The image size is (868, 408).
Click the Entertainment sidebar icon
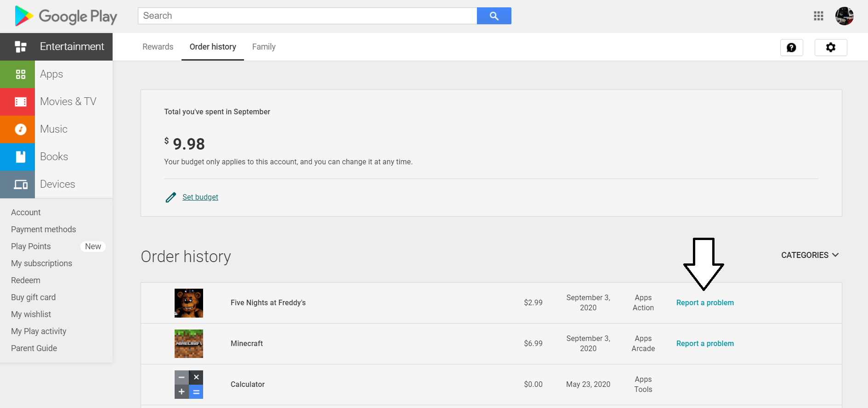pos(21,47)
